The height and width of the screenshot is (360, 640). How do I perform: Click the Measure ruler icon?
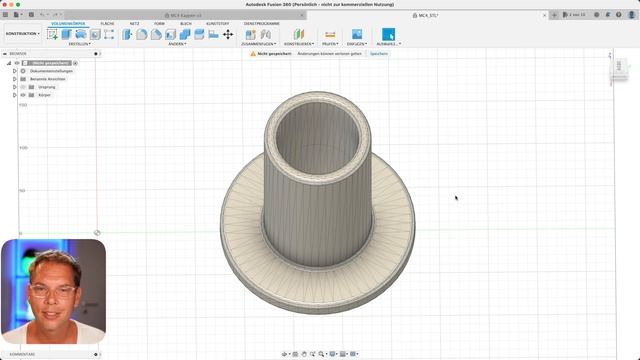click(330, 34)
